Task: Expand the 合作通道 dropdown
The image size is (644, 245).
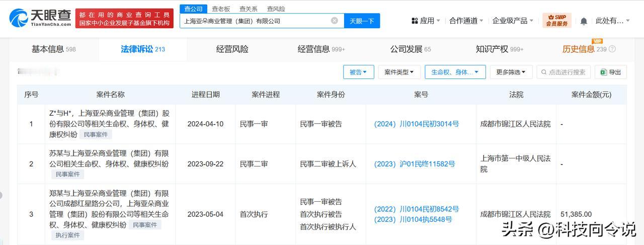Action: click(466, 21)
